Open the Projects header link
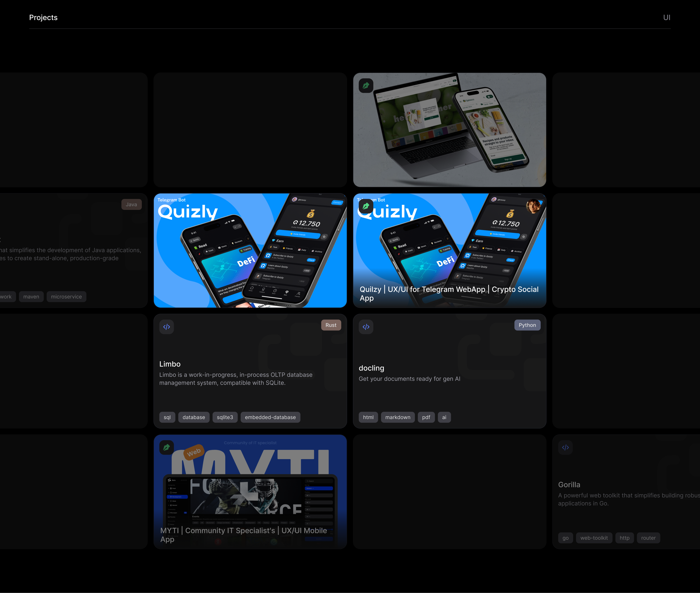Viewport: 700px width, 593px height. (44, 17)
